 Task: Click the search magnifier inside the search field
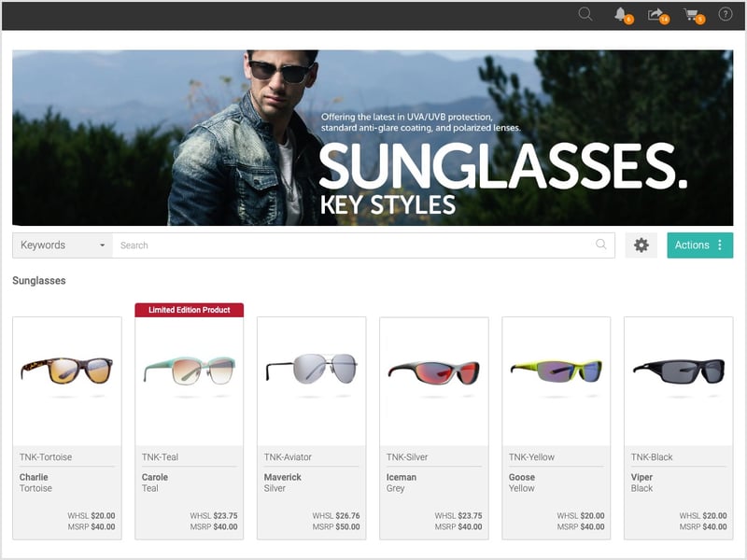[602, 245]
